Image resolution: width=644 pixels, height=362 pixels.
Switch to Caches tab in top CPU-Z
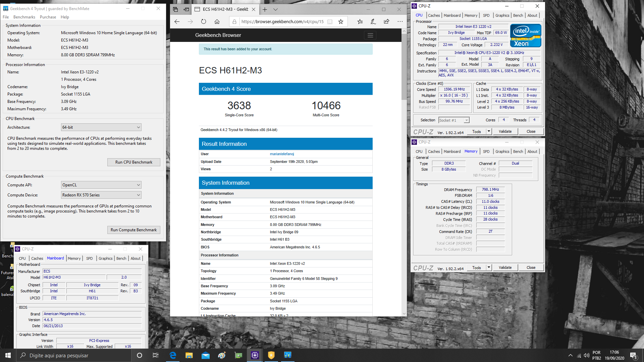pyautogui.click(x=434, y=15)
